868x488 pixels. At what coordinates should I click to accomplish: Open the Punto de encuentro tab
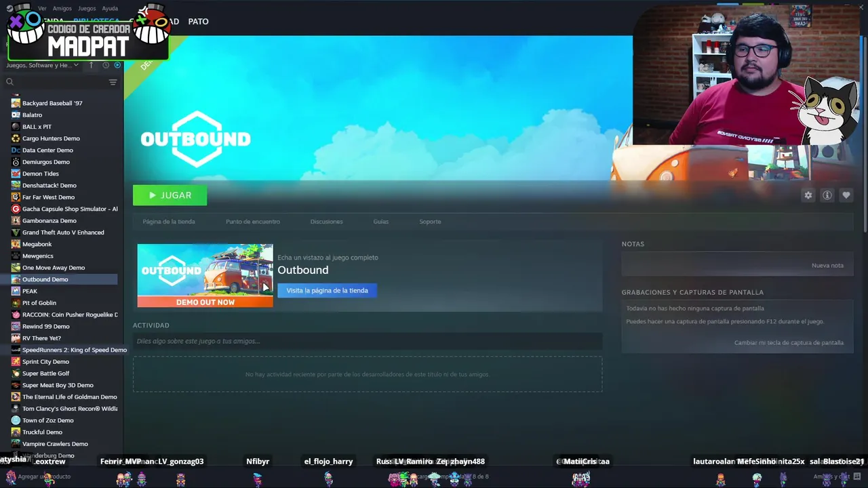coord(253,222)
